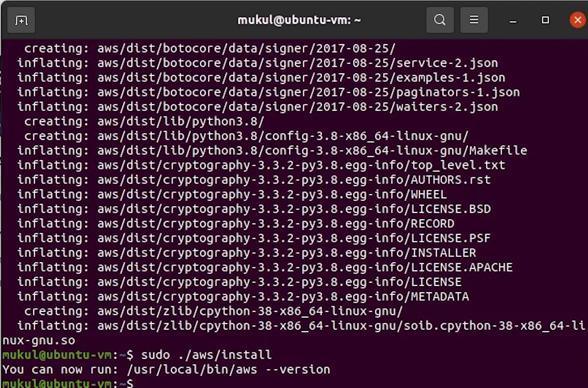Click the '/usr/local/bin/aws --version' output text
Image resolution: width=588 pixels, height=388 pixels.
[228, 369]
